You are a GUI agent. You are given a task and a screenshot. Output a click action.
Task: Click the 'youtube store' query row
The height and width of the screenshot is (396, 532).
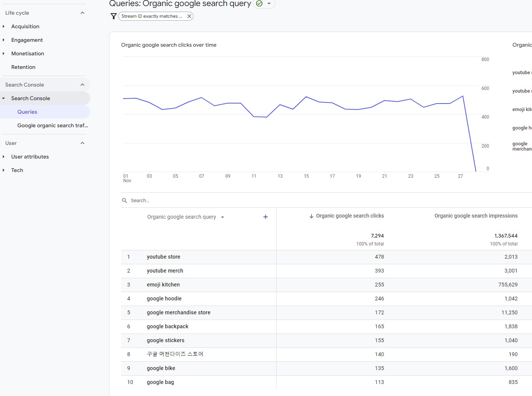point(163,257)
